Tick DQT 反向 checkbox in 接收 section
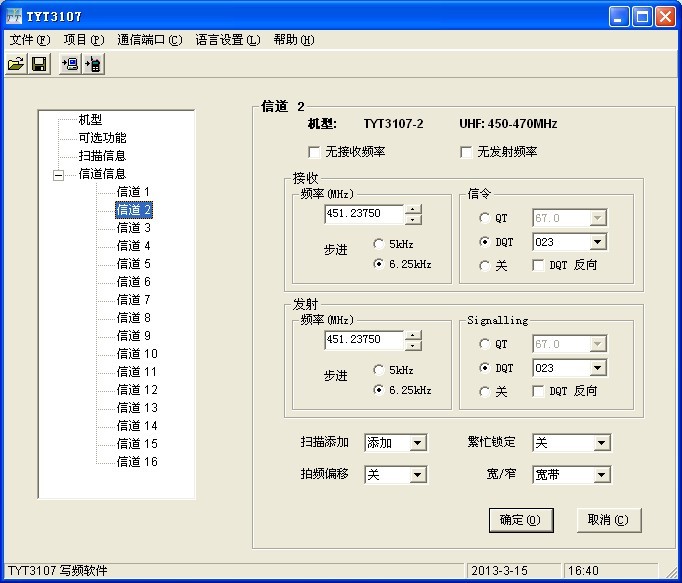 pyautogui.click(x=538, y=265)
